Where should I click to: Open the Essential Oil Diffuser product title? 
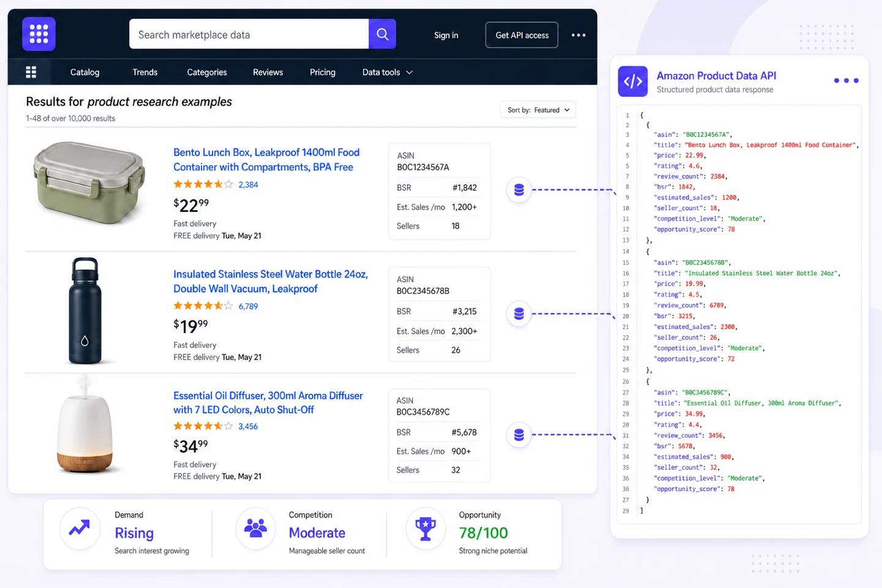tap(268, 402)
